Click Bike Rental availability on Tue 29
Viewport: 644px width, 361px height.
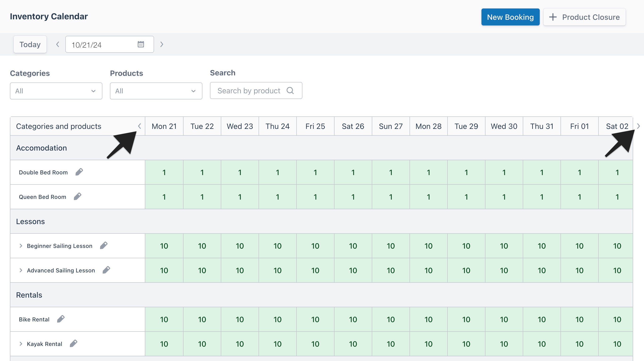point(466,319)
